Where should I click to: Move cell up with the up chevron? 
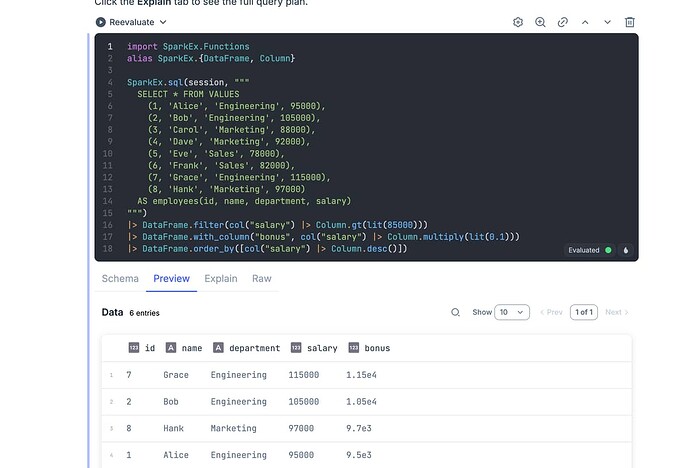click(585, 22)
